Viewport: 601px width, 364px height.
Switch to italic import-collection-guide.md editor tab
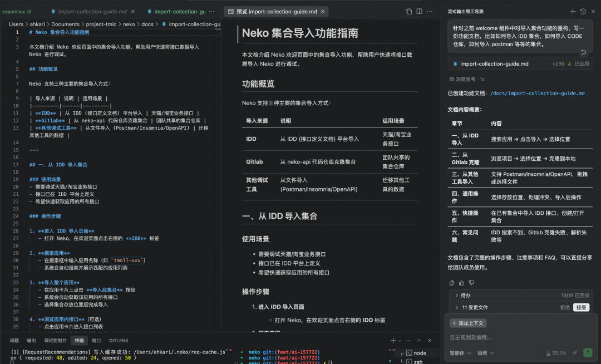coord(92,12)
